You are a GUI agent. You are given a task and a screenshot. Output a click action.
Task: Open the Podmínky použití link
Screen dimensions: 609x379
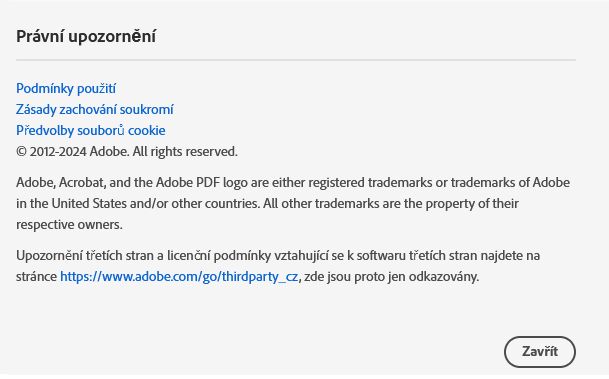(66, 89)
